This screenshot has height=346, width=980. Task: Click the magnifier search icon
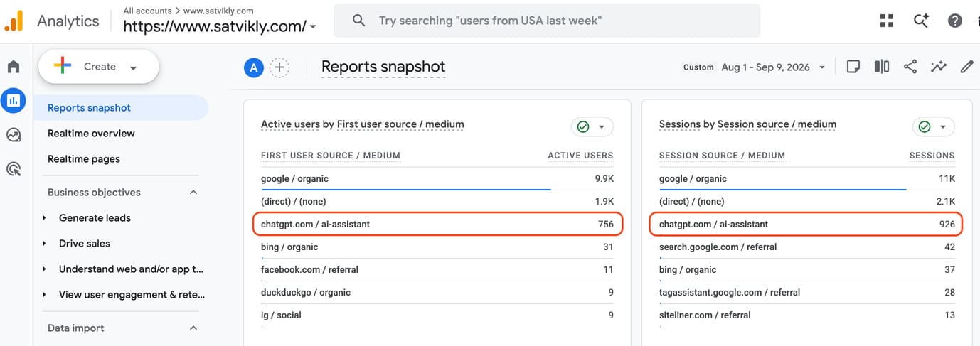(359, 21)
